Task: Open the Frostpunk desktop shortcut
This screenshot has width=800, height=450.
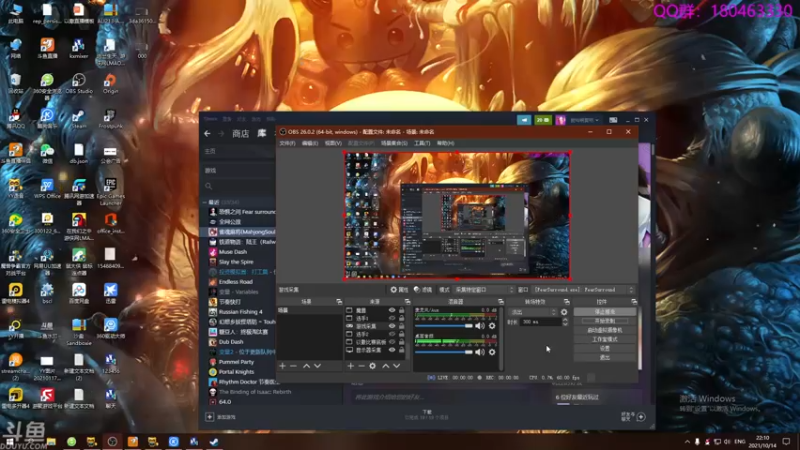Action: [x=110, y=119]
